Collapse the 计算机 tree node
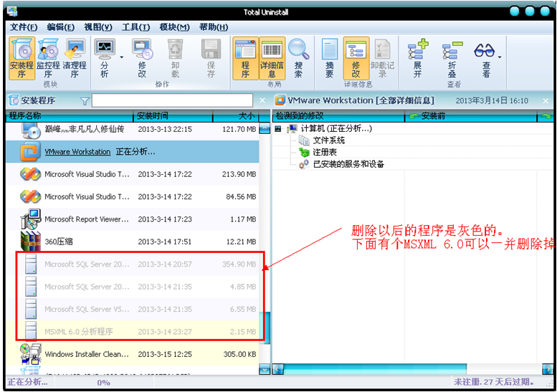The image size is (557, 392). (x=278, y=128)
